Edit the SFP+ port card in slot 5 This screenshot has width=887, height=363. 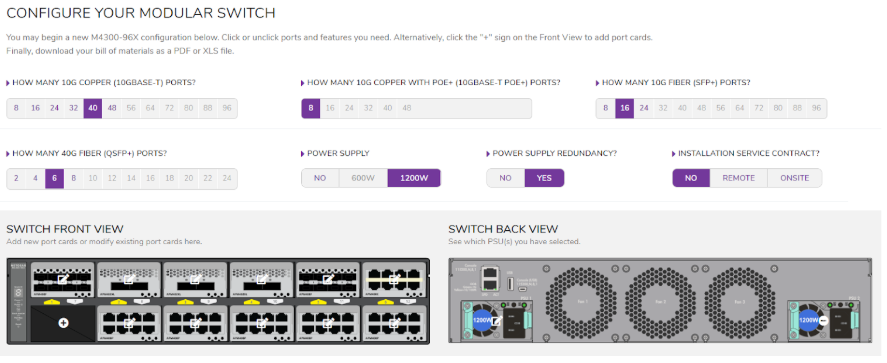click(328, 279)
